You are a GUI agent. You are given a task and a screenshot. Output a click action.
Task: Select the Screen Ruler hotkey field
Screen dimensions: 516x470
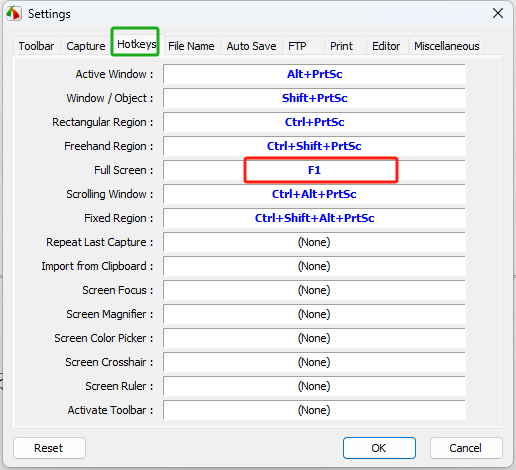click(314, 386)
